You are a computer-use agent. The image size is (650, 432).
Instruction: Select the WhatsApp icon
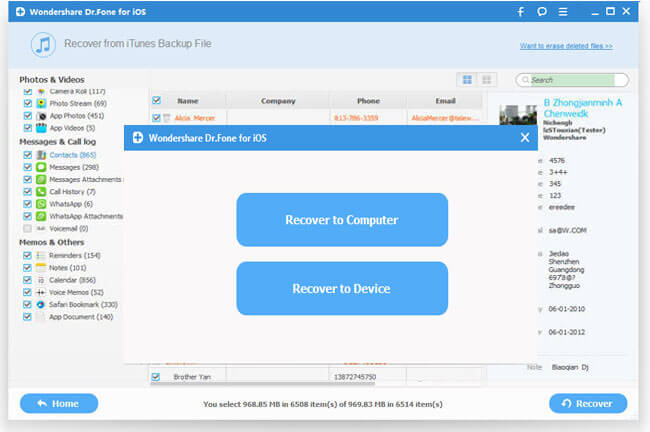[41, 204]
